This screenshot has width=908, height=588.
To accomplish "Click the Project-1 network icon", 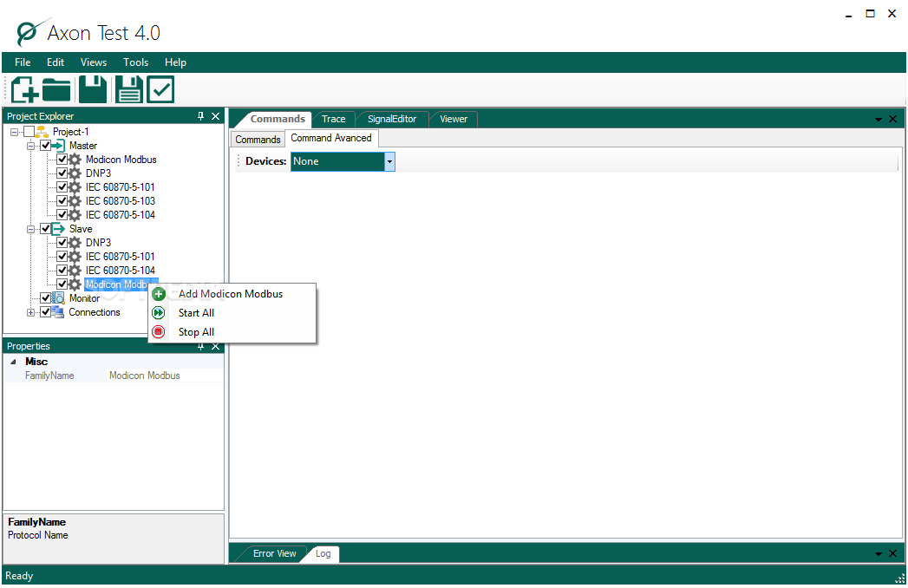I will 42,132.
